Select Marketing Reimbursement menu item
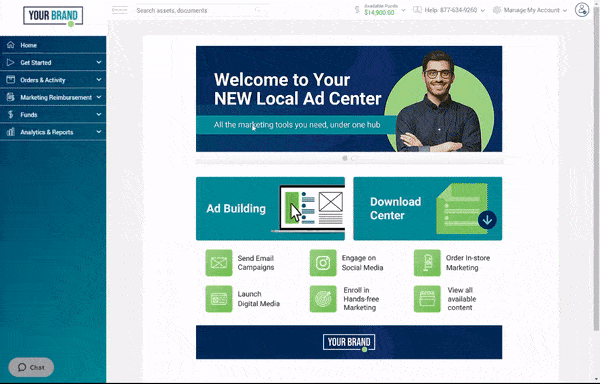 [x=53, y=97]
